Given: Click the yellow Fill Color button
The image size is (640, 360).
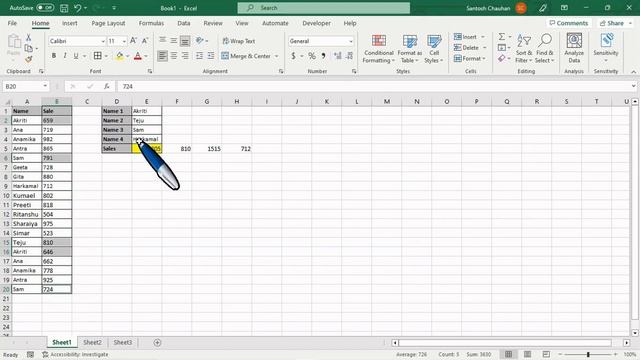Looking at the screenshot, I should 120,56.
